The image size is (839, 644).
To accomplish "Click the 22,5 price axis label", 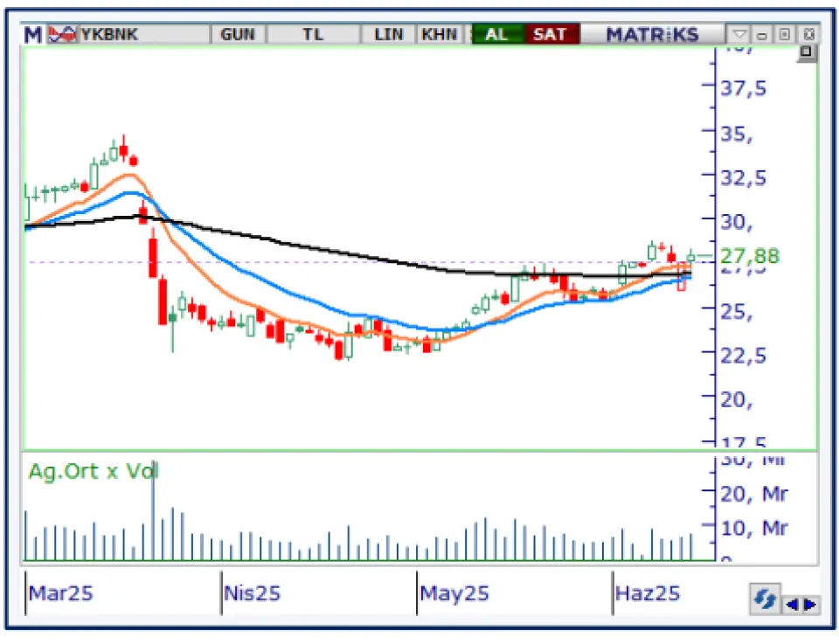I will tap(743, 356).
